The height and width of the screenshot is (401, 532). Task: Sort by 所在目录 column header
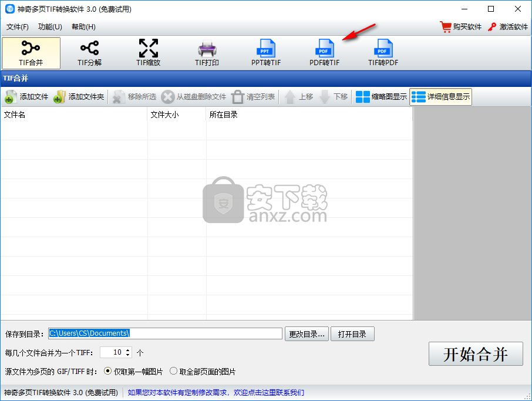point(309,114)
